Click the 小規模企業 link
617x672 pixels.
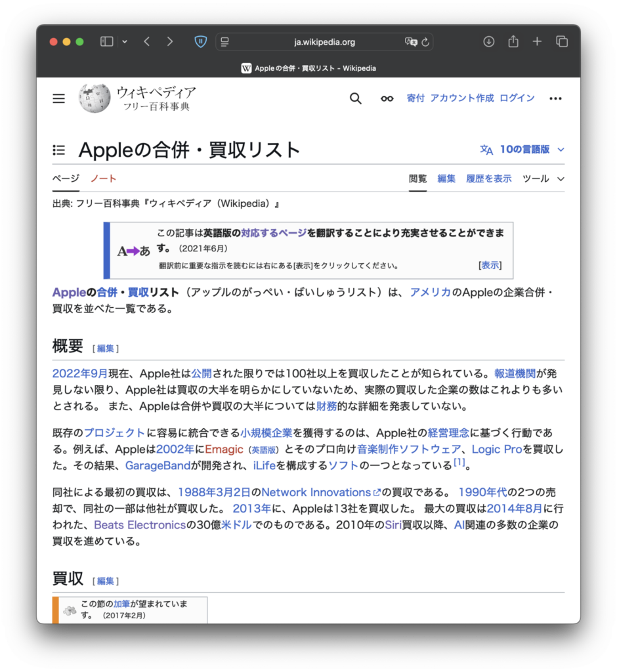coord(266,433)
